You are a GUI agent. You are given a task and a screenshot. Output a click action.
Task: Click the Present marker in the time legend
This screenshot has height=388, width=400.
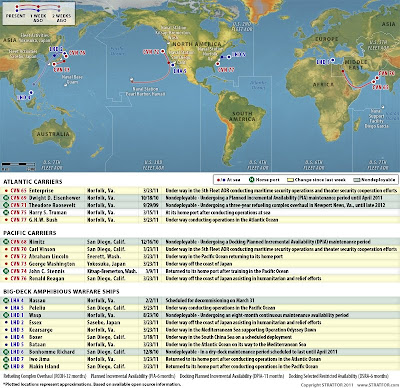click(x=17, y=11)
